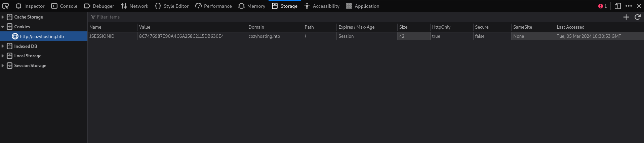Open the DevTools three-dot options menu
Viewport: 644px width, 143px height.
click(629, 6)
